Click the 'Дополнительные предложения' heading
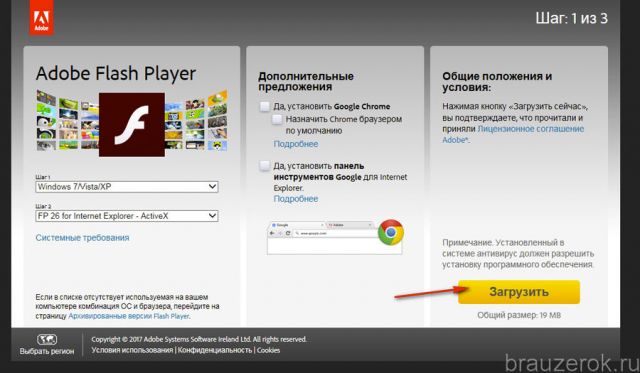This screenshot has width=640, height=373. (x=306, y=81)
